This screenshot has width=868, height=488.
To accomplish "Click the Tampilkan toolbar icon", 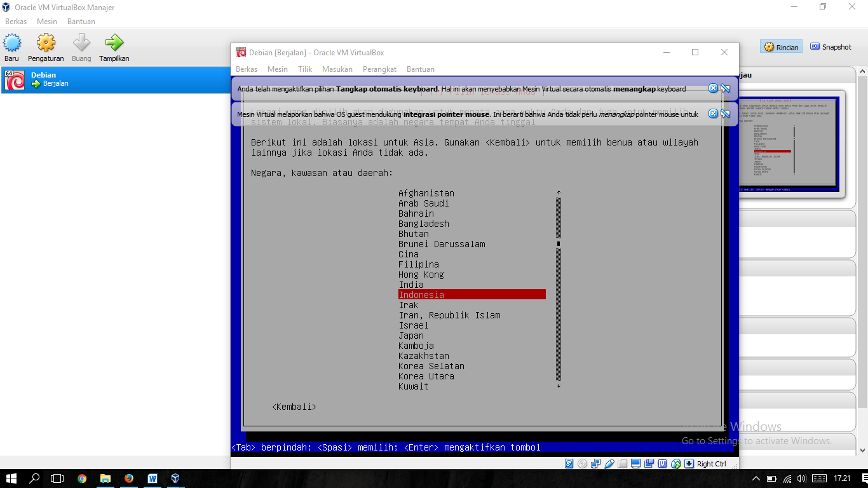I will pyautogui.click(x=114, y=48).
